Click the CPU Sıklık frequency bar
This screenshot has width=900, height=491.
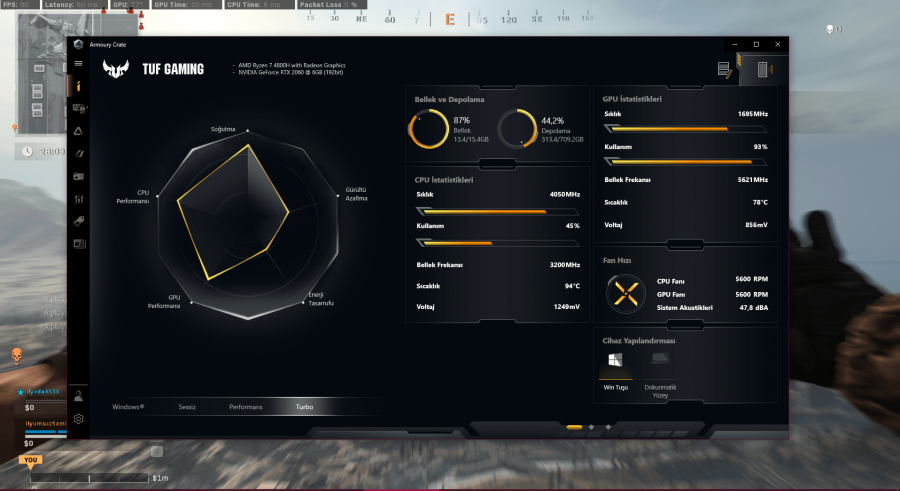pyautogui.click(x=497, y=212)
